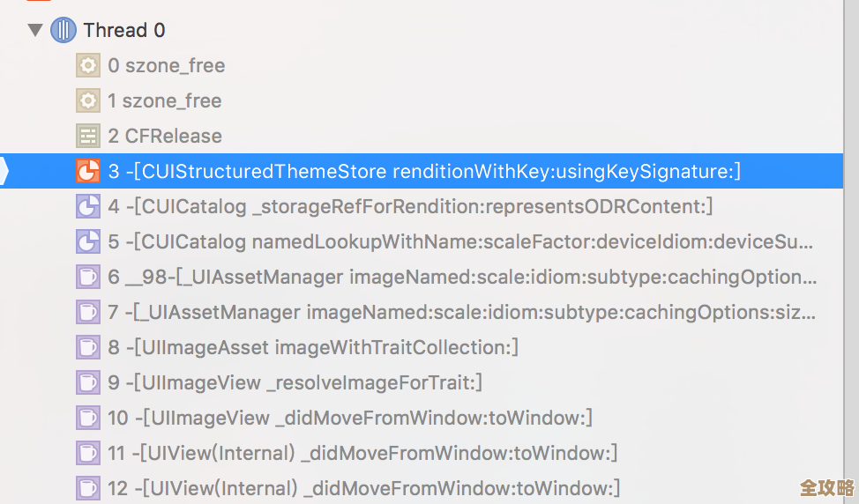Select frame 10 UIImageView _didMoveFromWindow:toWindow:
Image resolution: width=859 pixels, height=504 pixels.
[350, 418]
